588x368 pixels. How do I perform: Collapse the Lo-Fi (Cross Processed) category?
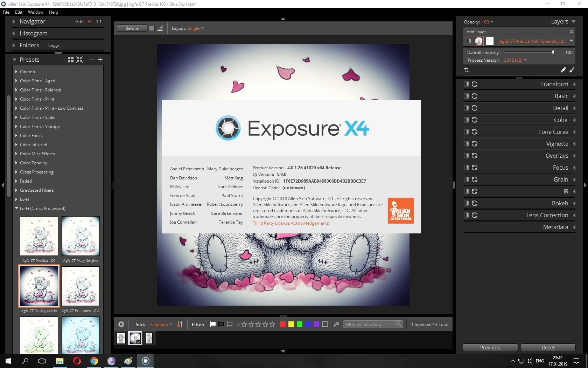pyautogui.click(x=16, y=208)
